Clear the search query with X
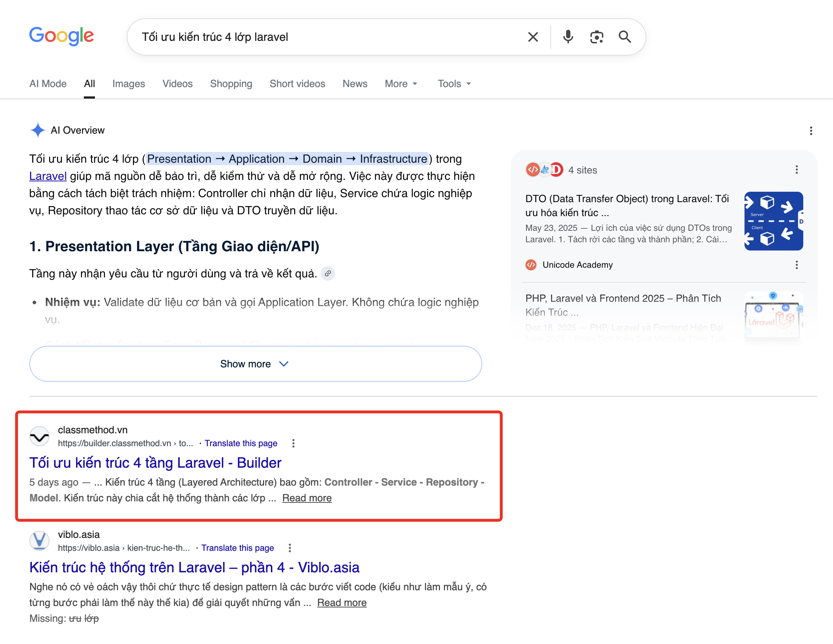This screenshot has width=833, height=644. [533, 37]
